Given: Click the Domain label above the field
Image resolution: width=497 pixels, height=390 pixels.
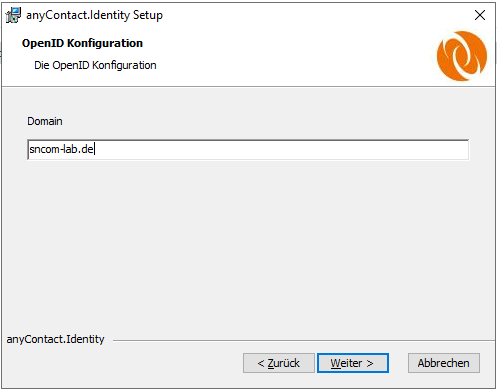Looking at the screenshot, I should tap(45, 121).
